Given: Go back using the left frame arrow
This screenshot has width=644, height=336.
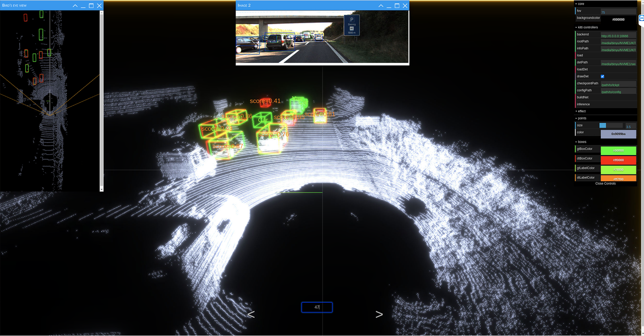Looking at the screenshot, I should (251, 314).
